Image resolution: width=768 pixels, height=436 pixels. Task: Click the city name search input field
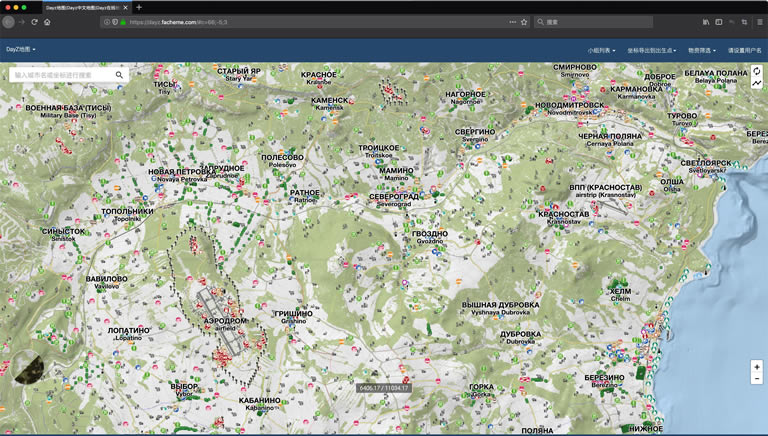click(60, 75)
